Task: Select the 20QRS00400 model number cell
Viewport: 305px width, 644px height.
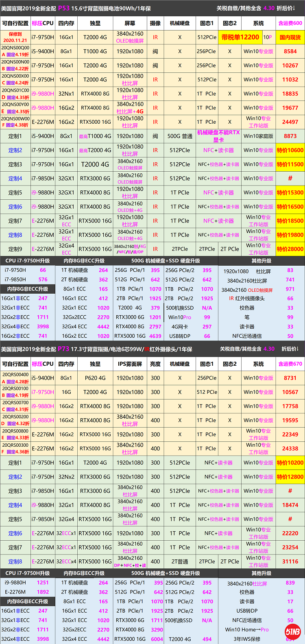Action: point(15,375)
